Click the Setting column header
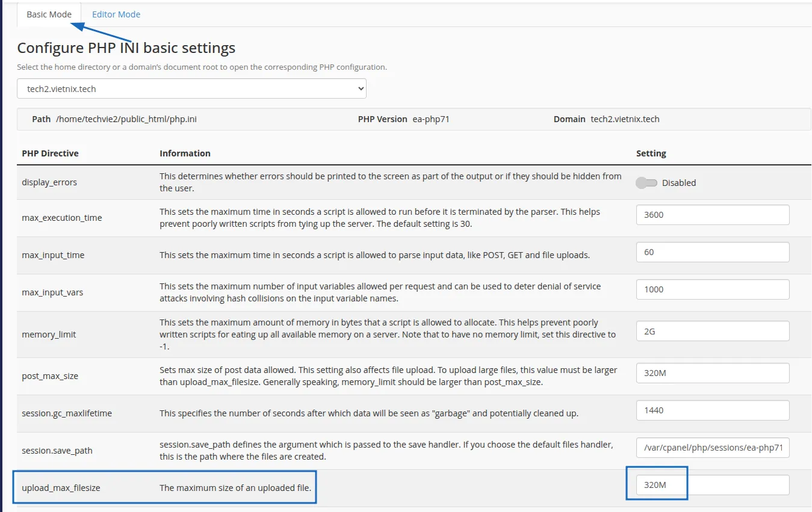This screenshot has height=512, width=812. [651, 153]
